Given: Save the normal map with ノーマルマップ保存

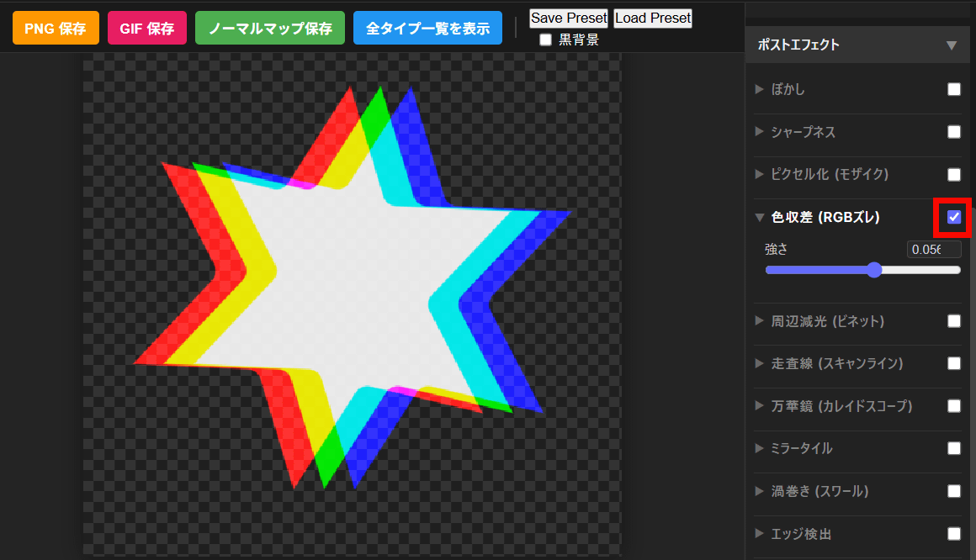Looking at the screenshot, I should pyautogui.click(x=269, y=28).
